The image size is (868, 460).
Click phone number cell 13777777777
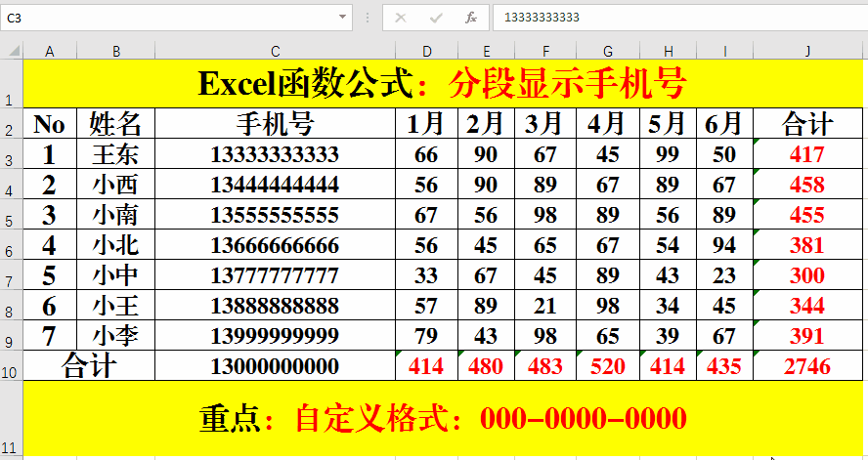click(x=275, y=274)
